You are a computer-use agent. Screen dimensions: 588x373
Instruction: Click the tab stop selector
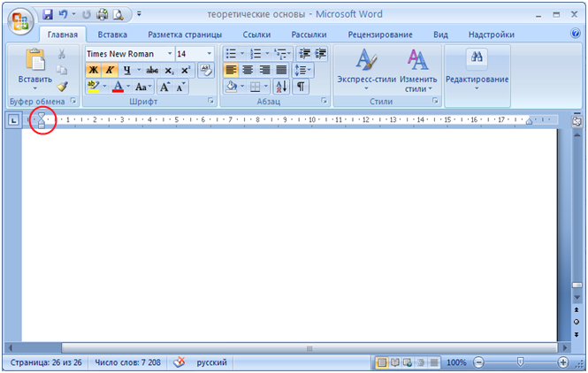13,120
